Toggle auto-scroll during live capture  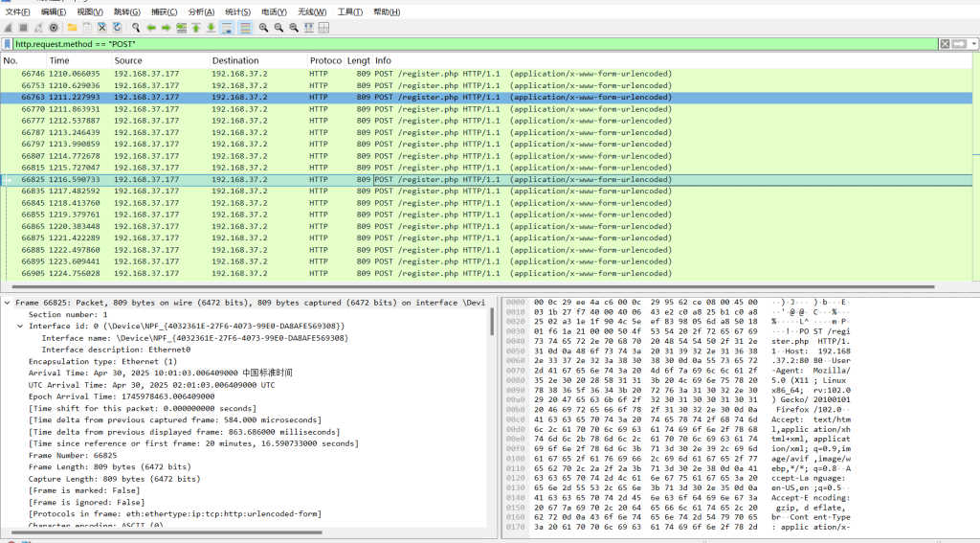coord(227,28)
